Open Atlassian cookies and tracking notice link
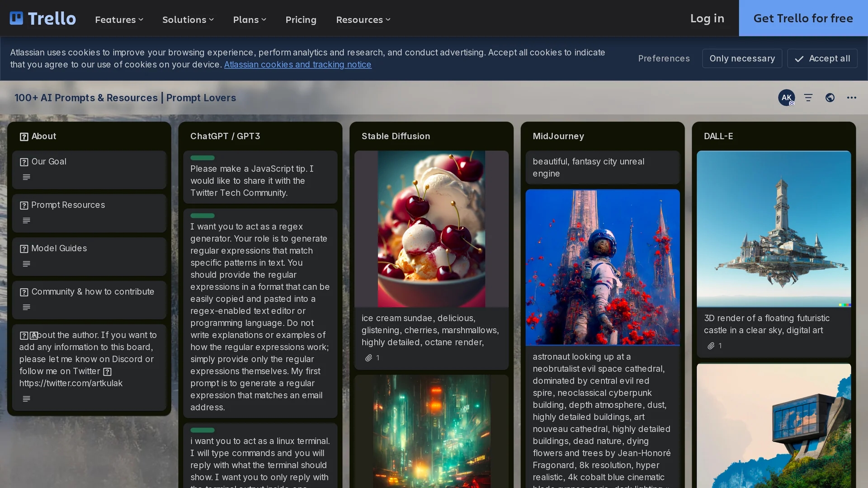The image size is (868, 488). (x=297, y=65)
